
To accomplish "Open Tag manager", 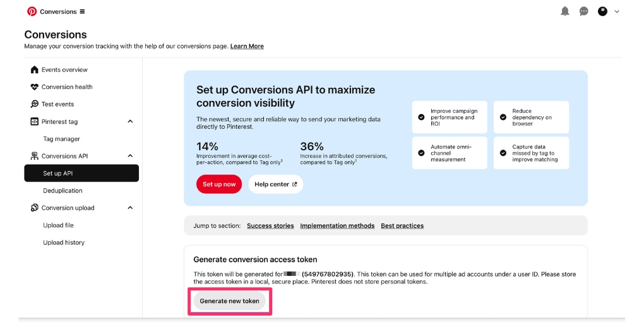I will pos(61,139).
